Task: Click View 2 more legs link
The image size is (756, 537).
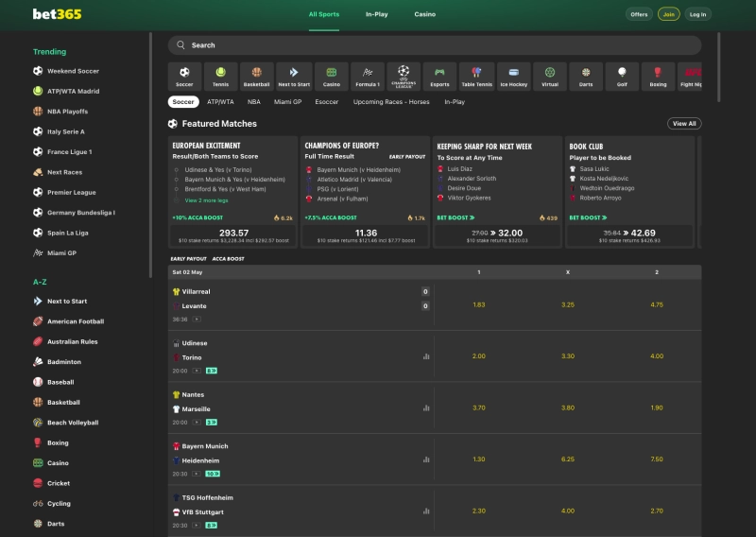Action: [206, 200]
